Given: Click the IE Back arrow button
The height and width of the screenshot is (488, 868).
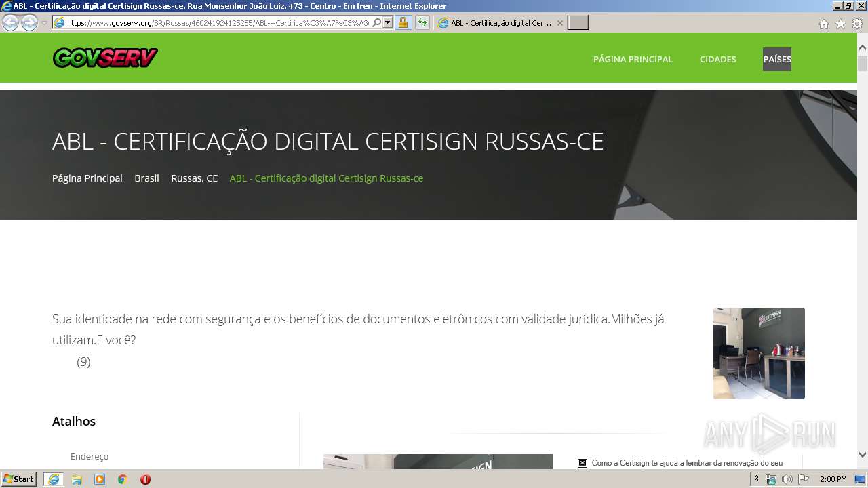Looking at the screenshot, I should pos(10,23).
